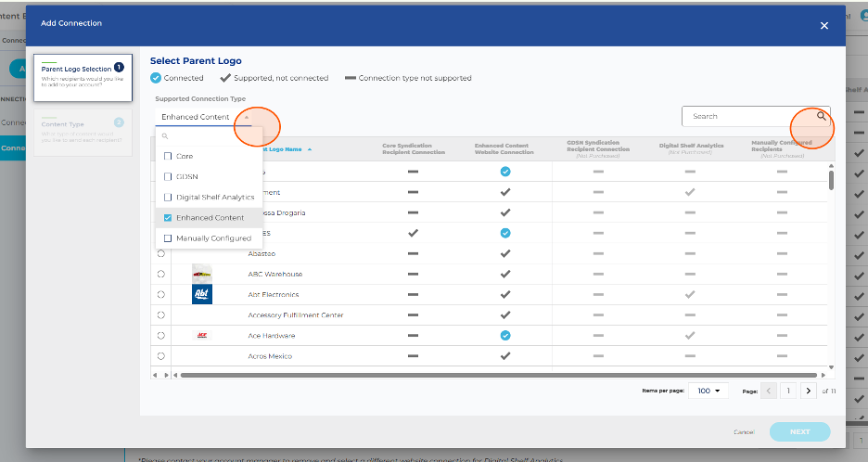Select the Abasteo row radio button
868x462 pixels.
click(x=161, y=253)
